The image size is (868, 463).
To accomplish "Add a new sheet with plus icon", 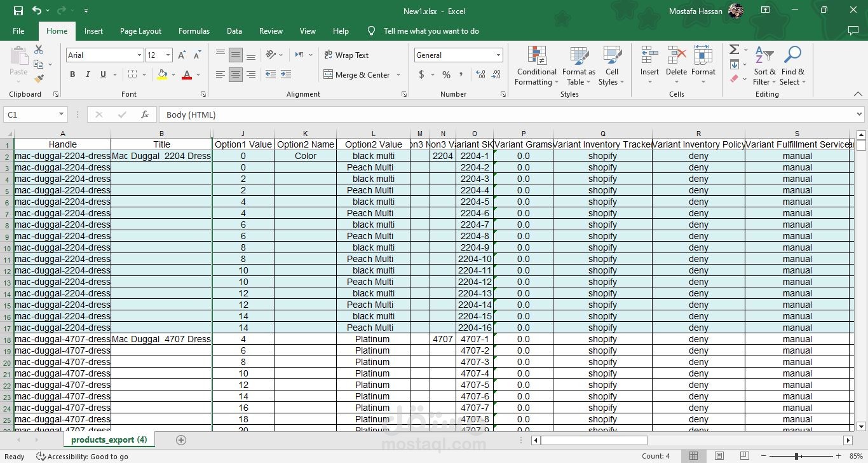I will coord(180,440).
